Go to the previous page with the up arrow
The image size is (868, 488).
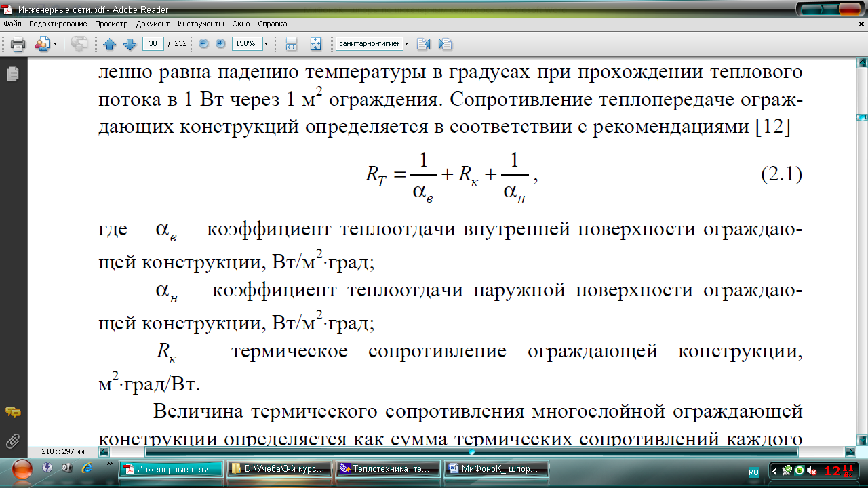click(x=109, y=44)
